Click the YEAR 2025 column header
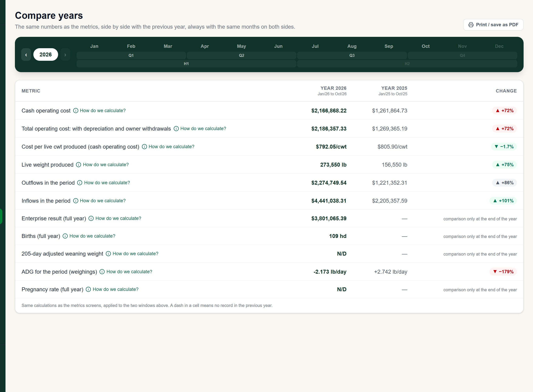The height and width of the screenshot is (392, 533). click(x=393, y=91)
